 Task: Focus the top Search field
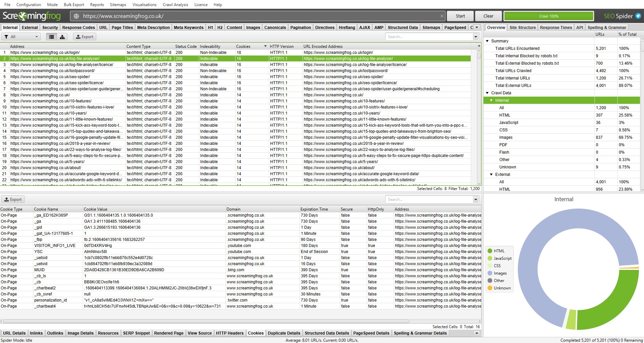[x=429, y=37]
